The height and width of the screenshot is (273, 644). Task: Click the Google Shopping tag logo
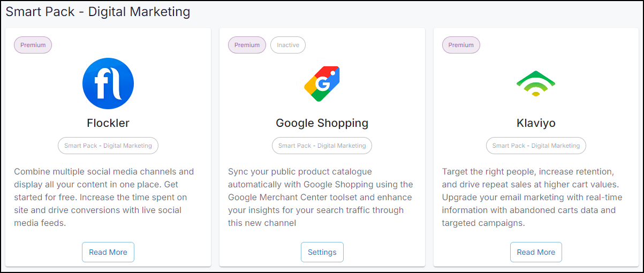(322, 84)
